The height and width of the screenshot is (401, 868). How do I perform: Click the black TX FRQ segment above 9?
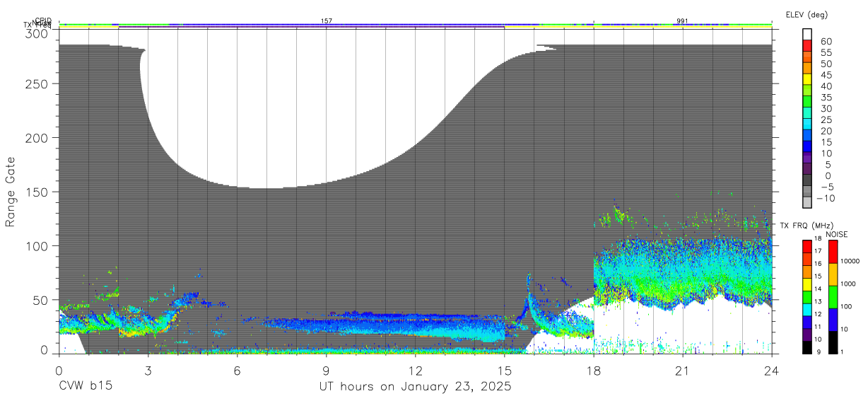pyautogui.click(x=808, y=347)
